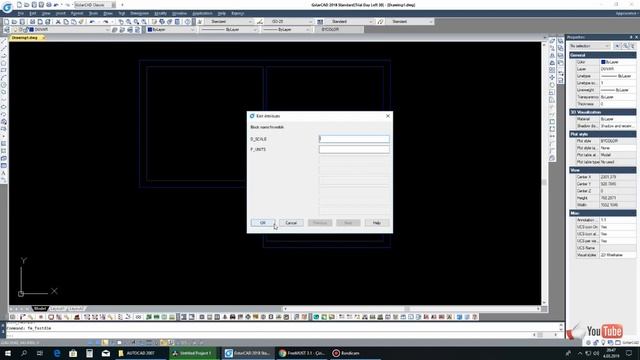Viewport: 640px width, 360px height.
Task: Click the Color ByLayer swatch in Properties General
Action: [603, 62]
